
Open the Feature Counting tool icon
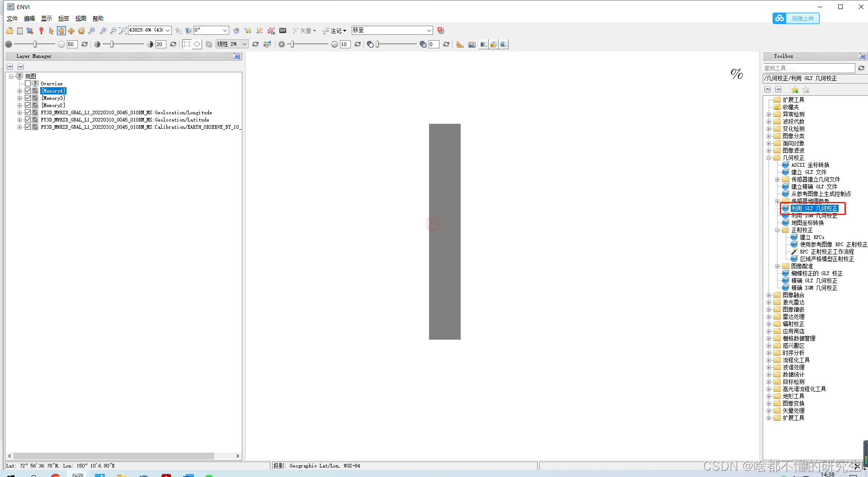tap(283, 31)
